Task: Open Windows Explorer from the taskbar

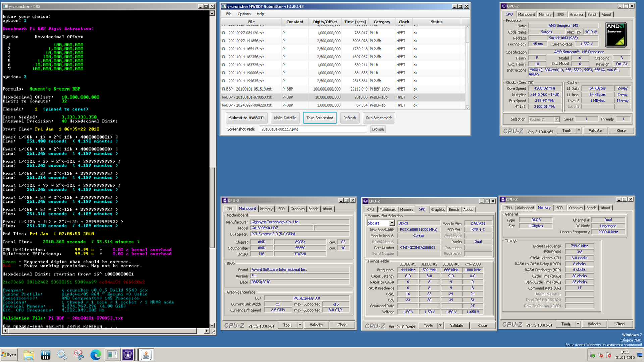Action: 29,355
